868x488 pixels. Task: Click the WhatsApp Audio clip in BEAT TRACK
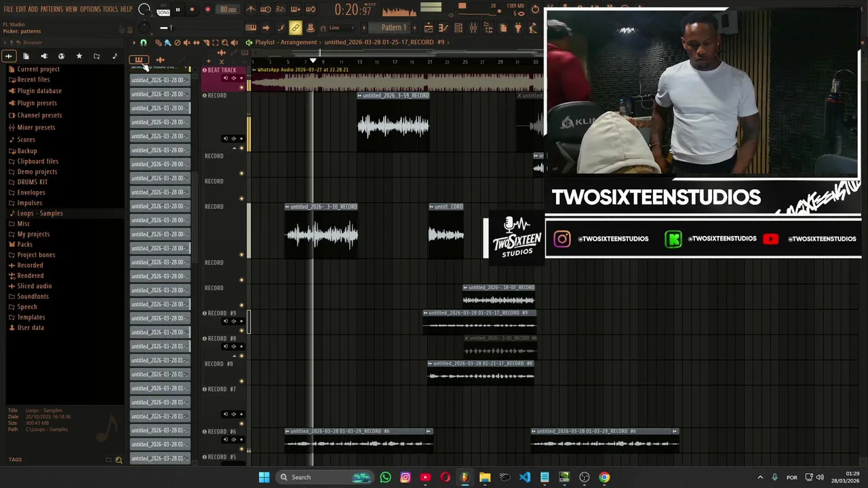397,79
